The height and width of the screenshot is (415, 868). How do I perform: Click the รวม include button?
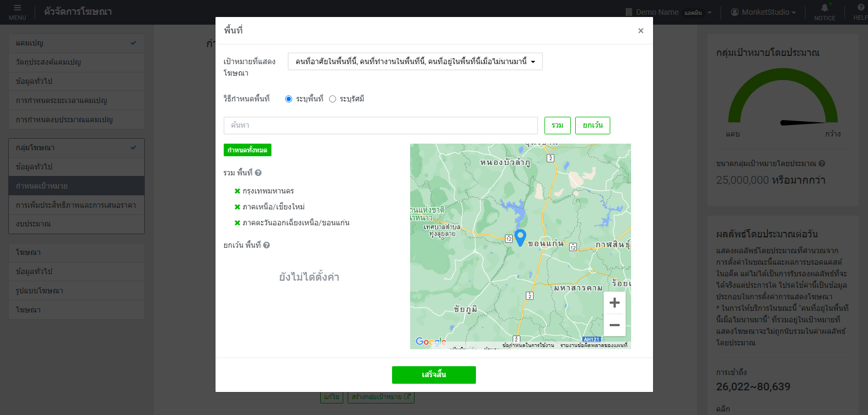click(x=557, y=126)
